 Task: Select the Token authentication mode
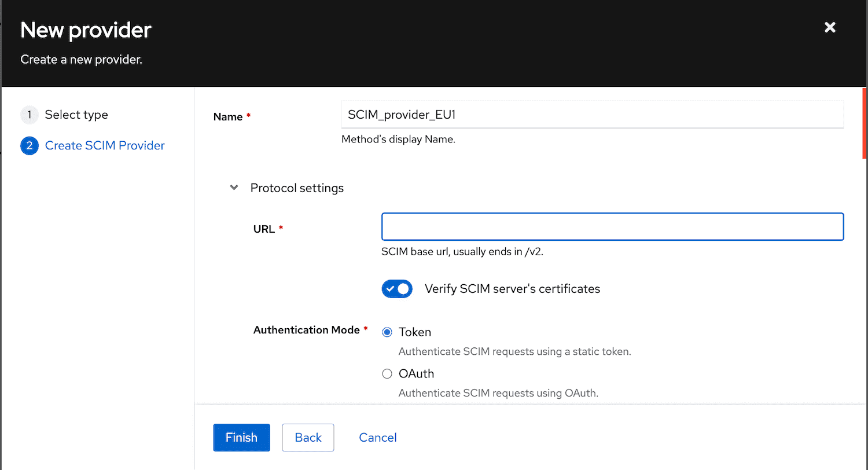click(x=387, y=332)
